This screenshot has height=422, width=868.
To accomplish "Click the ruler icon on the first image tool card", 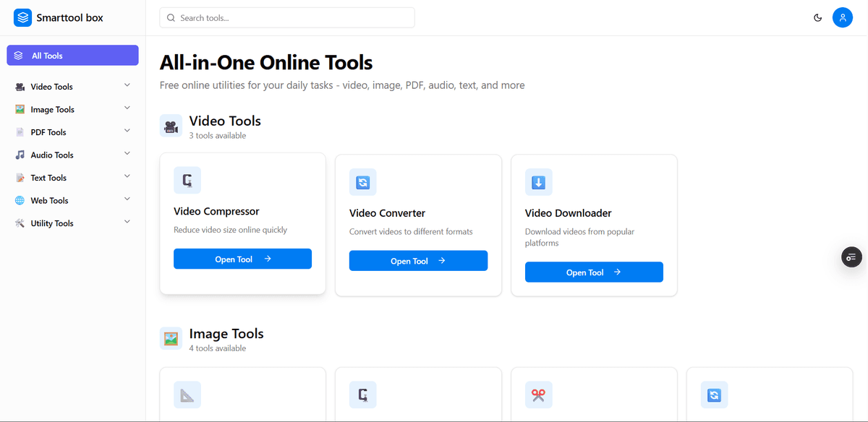I will pos(187,395).
